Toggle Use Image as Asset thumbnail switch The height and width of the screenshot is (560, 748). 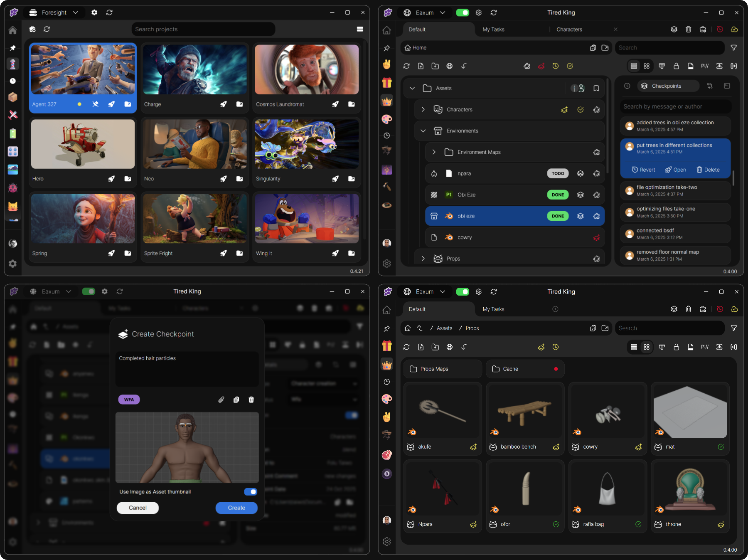click(x=251, y=492)
